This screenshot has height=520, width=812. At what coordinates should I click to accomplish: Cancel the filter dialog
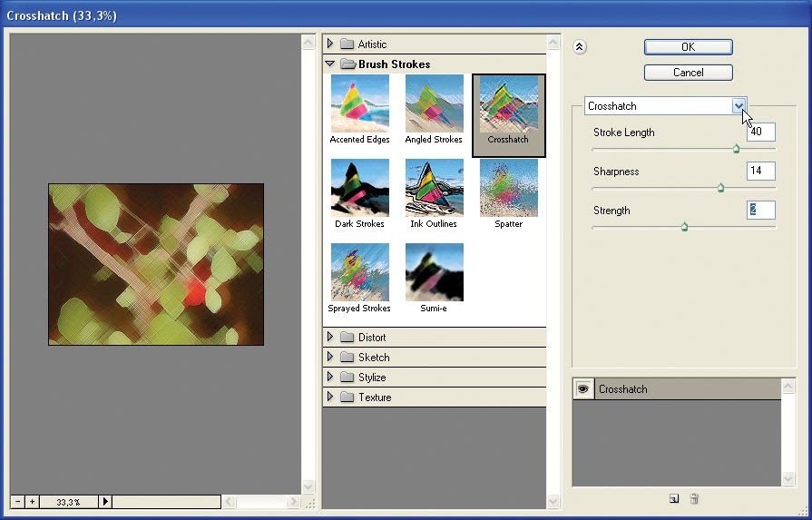click(689, 73)
